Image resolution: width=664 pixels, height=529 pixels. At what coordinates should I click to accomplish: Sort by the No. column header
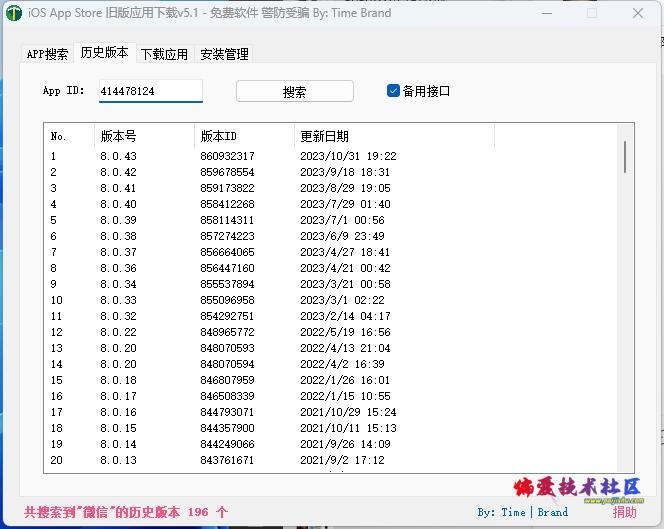pyautogui.click(x=69, y=136)
